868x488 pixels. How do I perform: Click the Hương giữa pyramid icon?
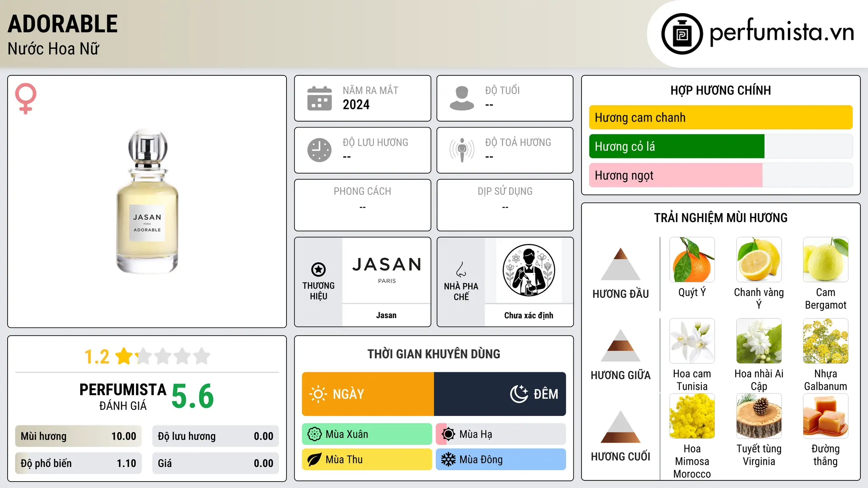pos(620,345)
